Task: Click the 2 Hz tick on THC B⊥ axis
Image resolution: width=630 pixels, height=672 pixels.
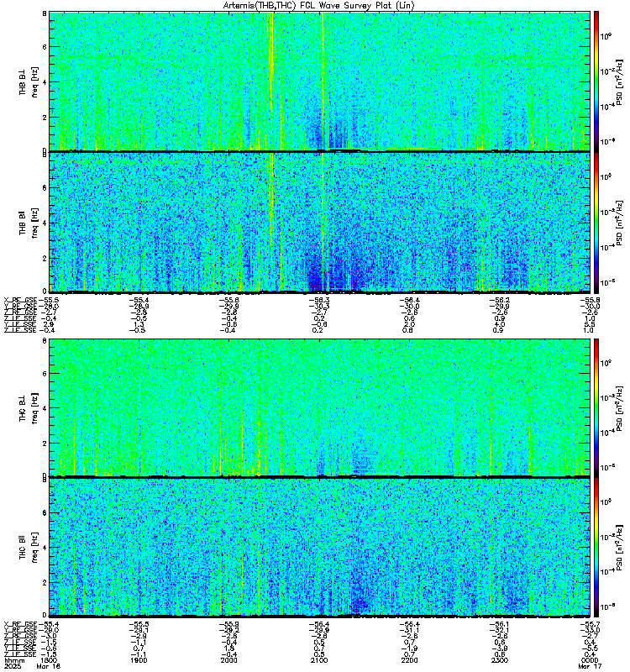Action: coord(45,443)
